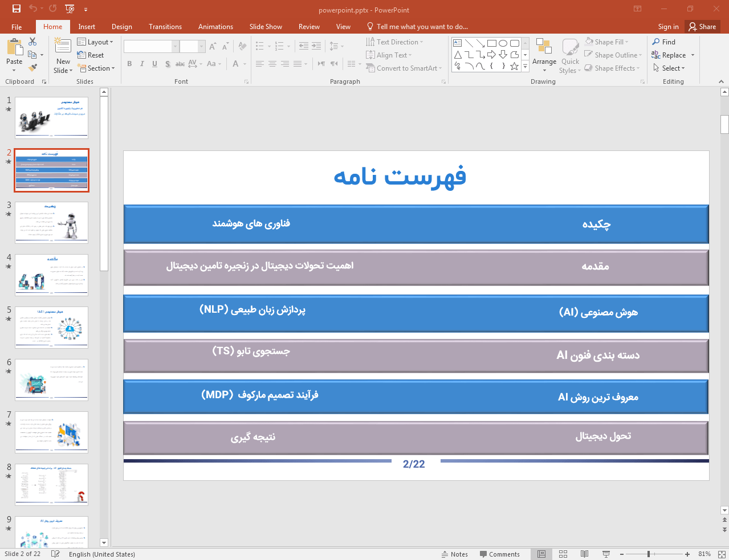Switch to Reading View
Image resolution: width=729 pixels, height=560 pixels.
pyautogui.click(x=584, y=554)
